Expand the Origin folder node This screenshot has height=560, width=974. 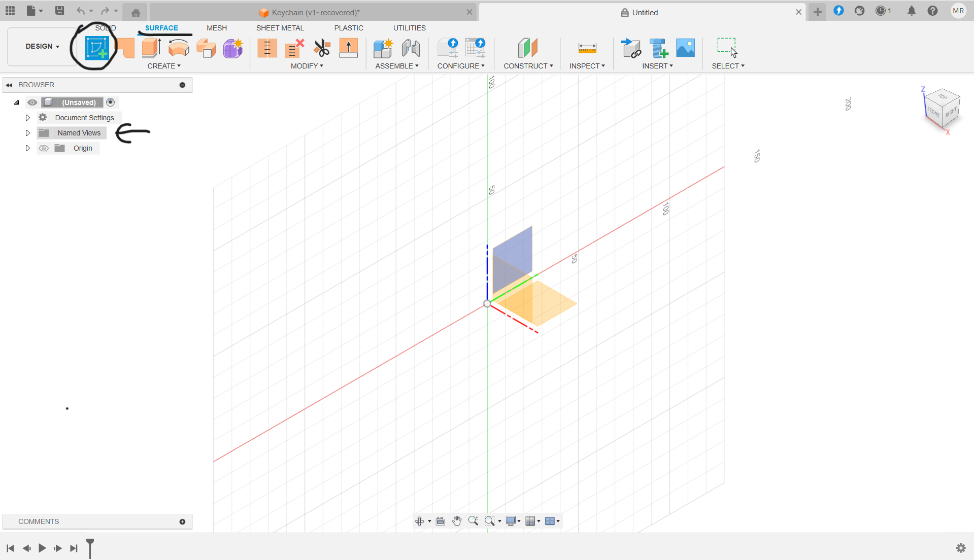pos(27,148)
